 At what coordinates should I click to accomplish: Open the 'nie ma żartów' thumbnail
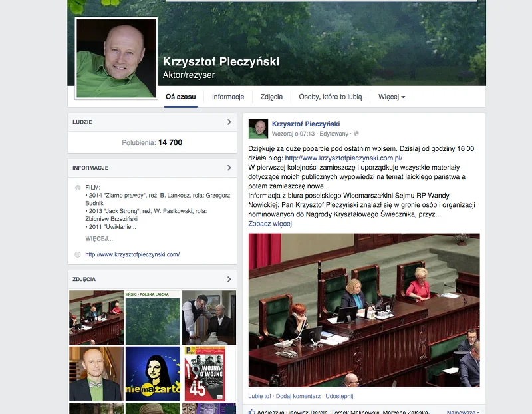tap(153, 374)
